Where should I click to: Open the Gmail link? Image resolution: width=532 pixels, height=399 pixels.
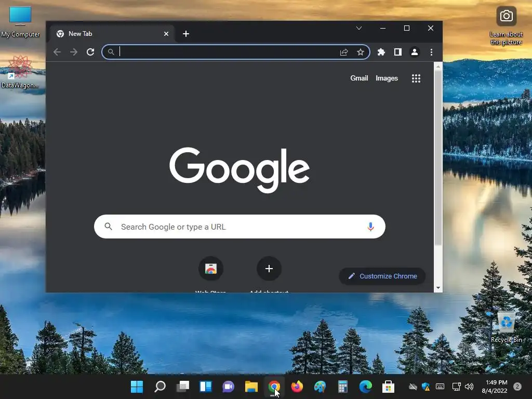[x=359, y=78]
